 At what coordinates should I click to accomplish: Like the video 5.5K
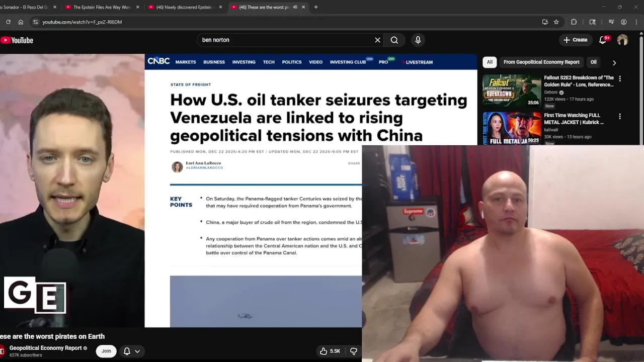pos(330,351)
